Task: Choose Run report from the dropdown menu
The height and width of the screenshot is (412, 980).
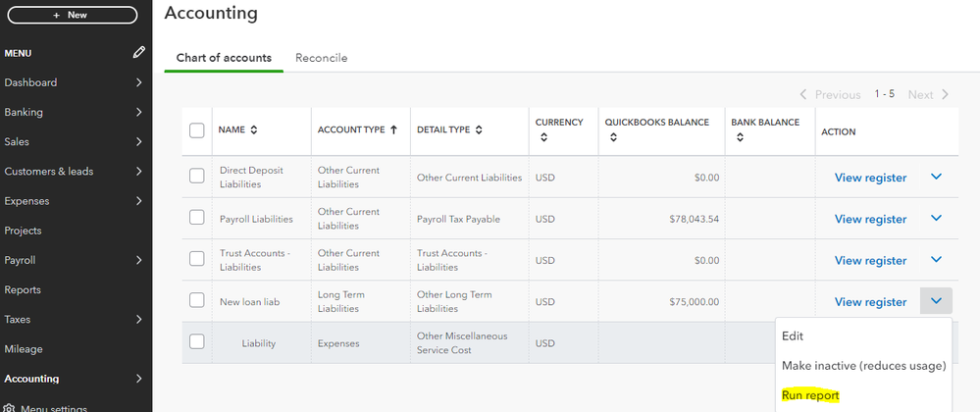Action: coord(810,395)
